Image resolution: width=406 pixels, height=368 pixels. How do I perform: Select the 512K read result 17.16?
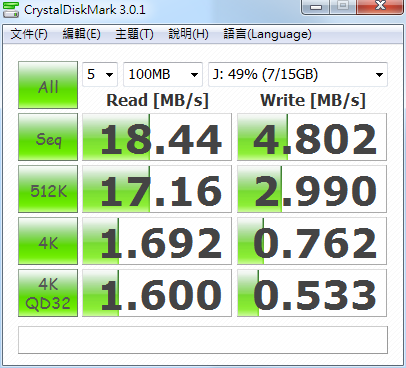[x=157, y=189]
